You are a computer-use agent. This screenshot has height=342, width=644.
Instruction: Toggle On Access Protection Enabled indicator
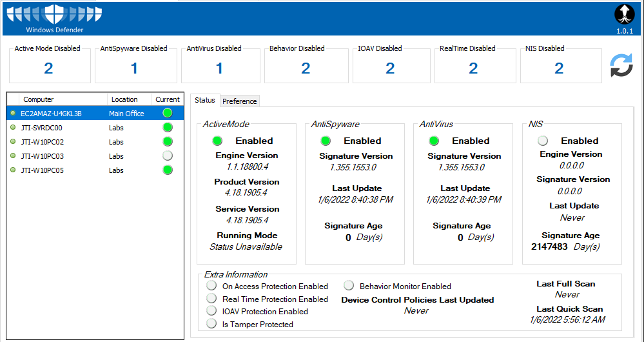[x=211, y=285]
